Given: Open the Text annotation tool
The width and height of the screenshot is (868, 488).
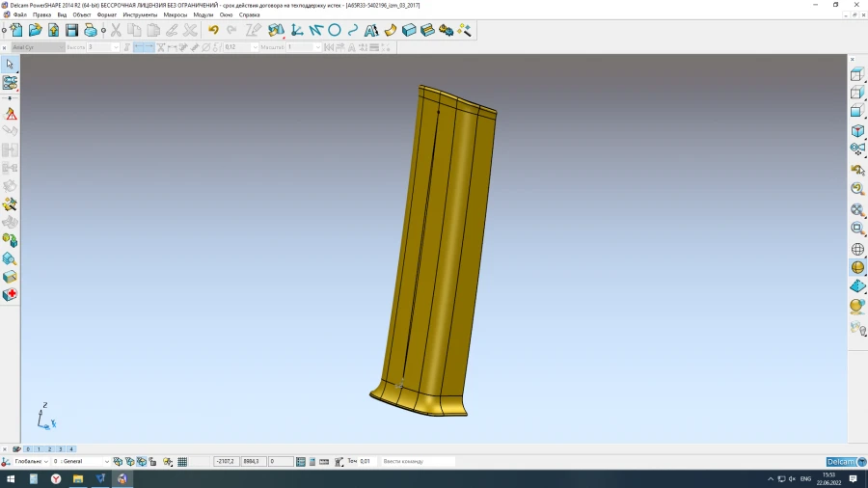Looking at the screenshot, I should [x=371, y=30].
